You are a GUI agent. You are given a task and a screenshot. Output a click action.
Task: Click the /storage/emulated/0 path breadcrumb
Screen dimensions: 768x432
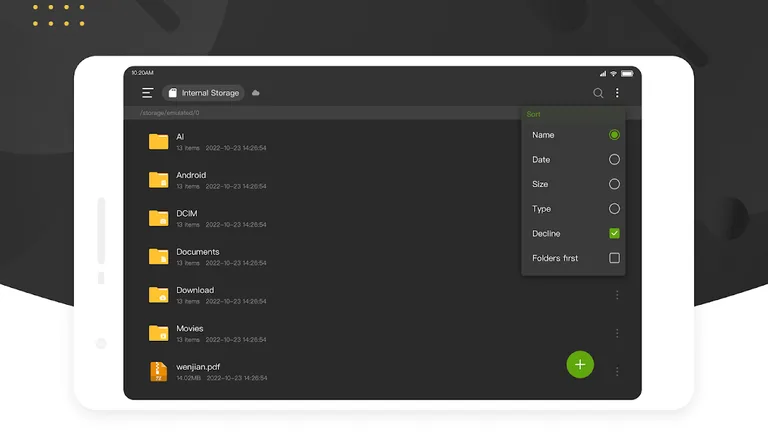tap(169, 113)
